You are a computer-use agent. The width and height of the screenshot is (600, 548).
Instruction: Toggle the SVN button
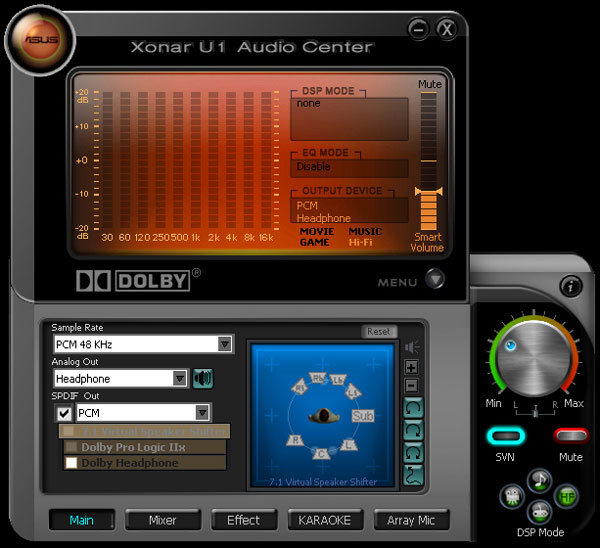pyautogui.click(x=506, y=436)
